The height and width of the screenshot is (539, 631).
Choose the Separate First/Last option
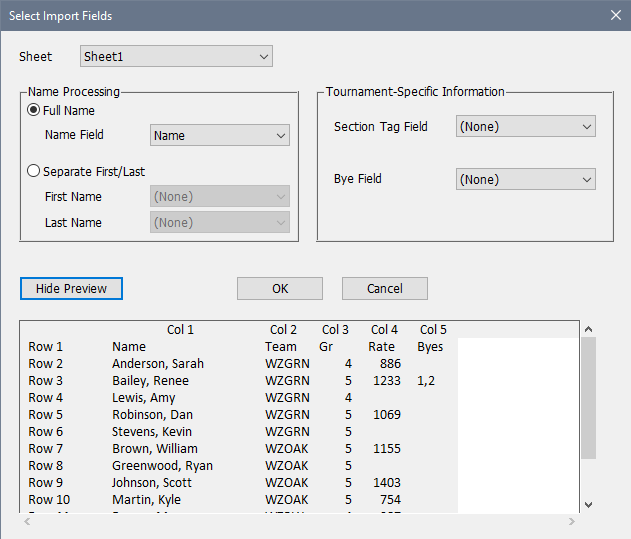click(x=34, y=171)
